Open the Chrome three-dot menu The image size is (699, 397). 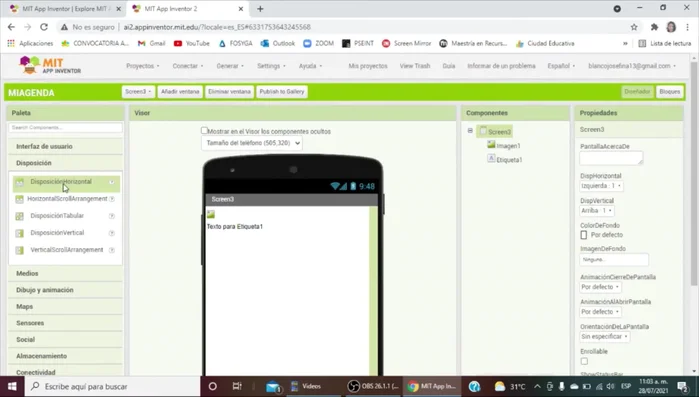[x=687, y=27]
